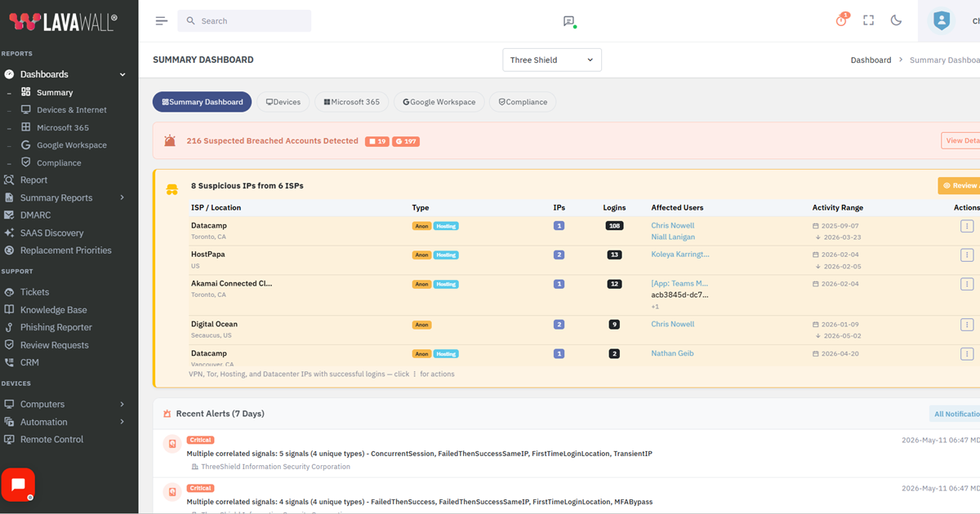The height and width of the screenshot is (514, 980).
Task: Click the 197 breached accounts badge
Action: pos(406,141)
